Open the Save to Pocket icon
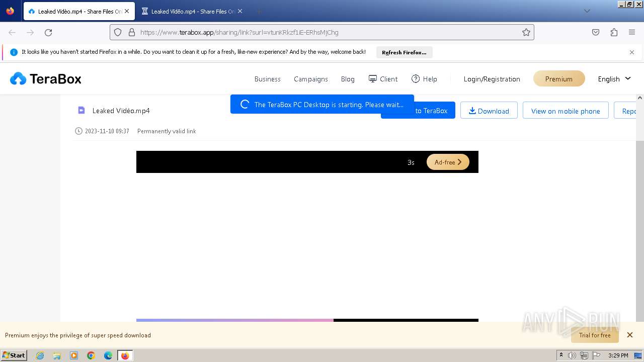Viewport: 644px width, 362px height. pos(596,32)
